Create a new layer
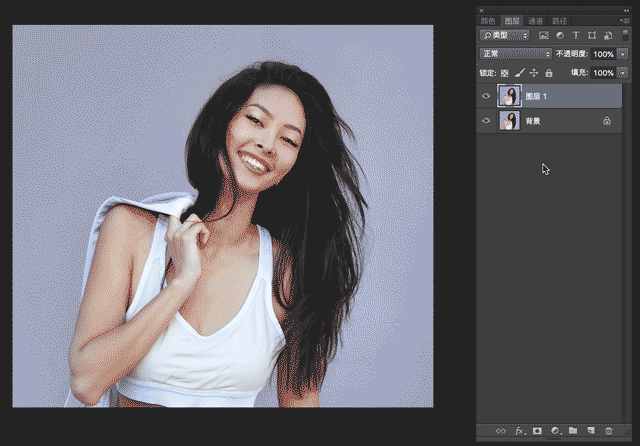 (591, 430)
